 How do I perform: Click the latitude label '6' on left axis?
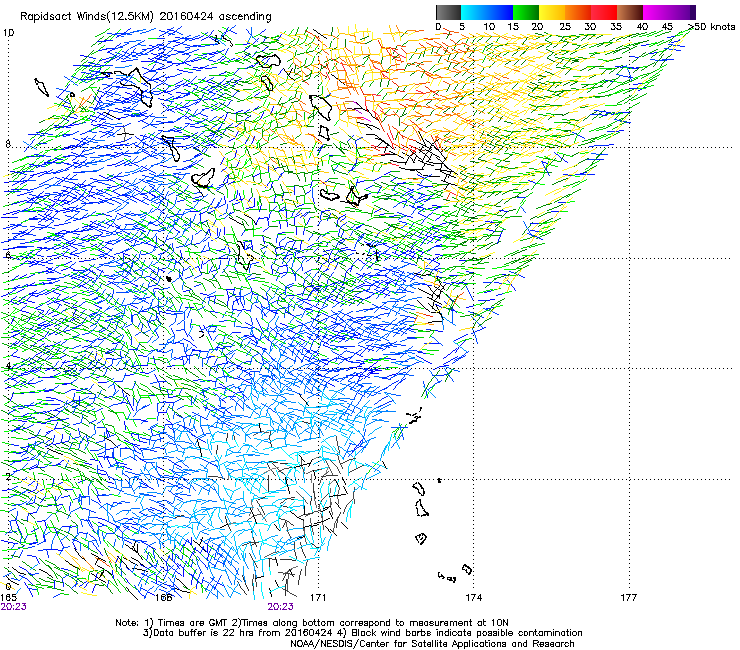(x=8, y=255)
